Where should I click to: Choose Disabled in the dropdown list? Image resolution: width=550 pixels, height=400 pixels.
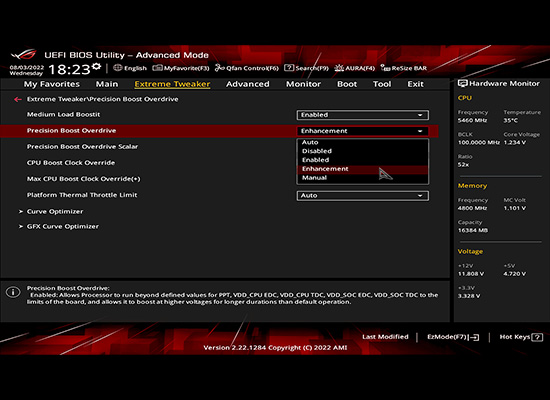click(x=363, y=151)
